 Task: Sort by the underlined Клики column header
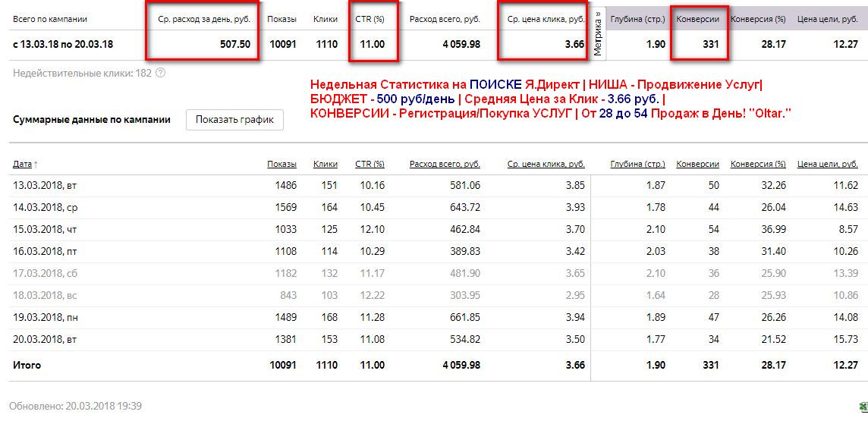tap(325, 165)
